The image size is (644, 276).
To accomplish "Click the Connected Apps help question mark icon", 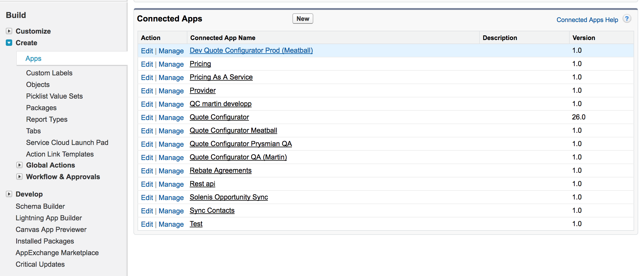I will (x=627, y=19).
